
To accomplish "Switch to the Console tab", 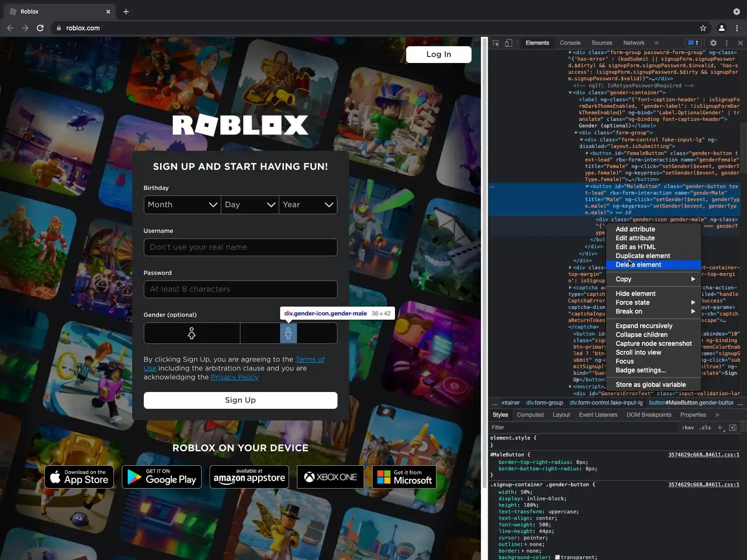I will pos(570,43).
